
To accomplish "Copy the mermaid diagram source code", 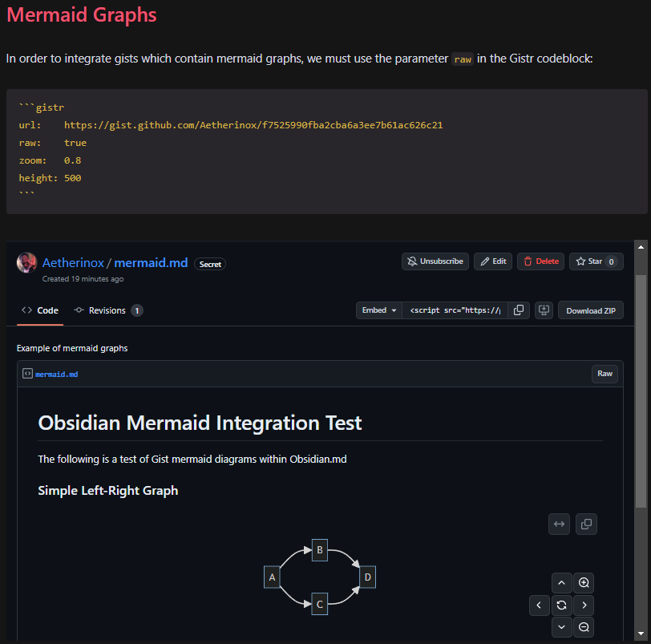I will point(586,524).
